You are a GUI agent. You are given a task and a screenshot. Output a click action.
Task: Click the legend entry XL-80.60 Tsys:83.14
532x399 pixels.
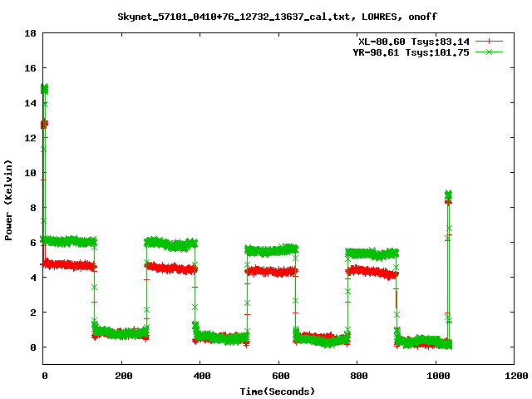(x=414, y=42)
